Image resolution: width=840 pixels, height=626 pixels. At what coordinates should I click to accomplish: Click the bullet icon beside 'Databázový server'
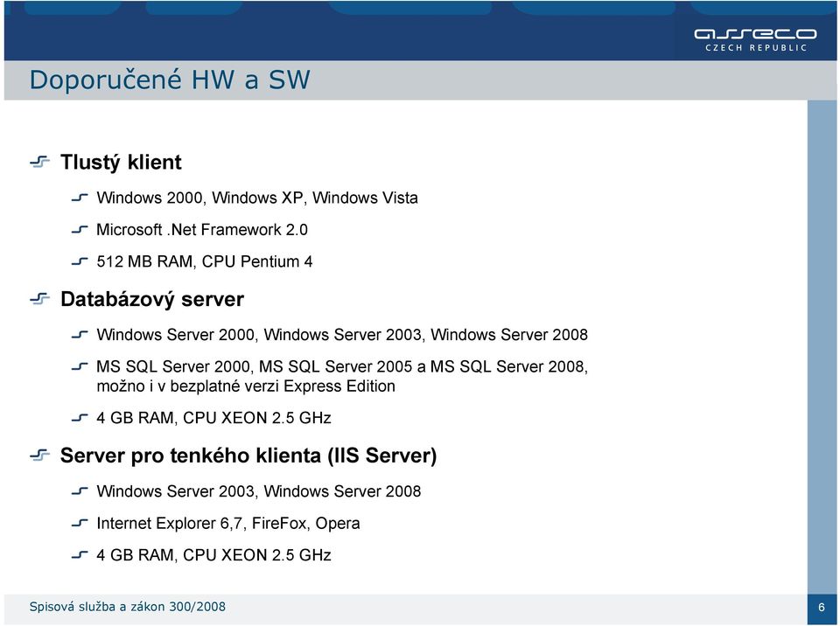tap(39, 298)
